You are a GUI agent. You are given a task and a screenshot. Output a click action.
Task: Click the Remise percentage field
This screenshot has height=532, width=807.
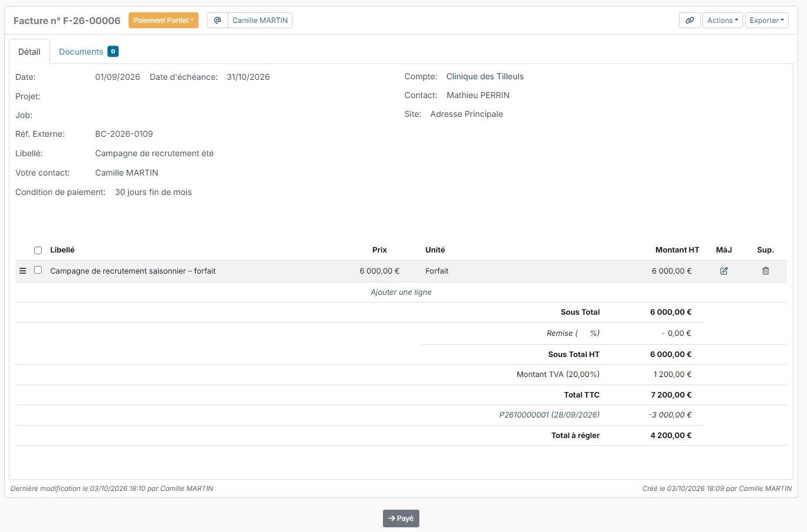click(x=584, y=333)
